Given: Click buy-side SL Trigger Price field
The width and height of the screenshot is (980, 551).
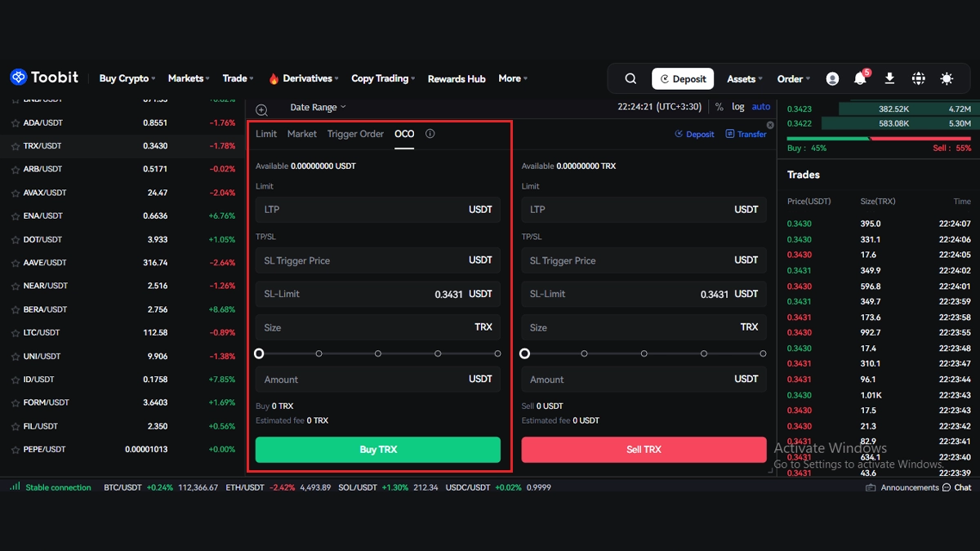Looking at the screenshot, I should tap(378, 260).
